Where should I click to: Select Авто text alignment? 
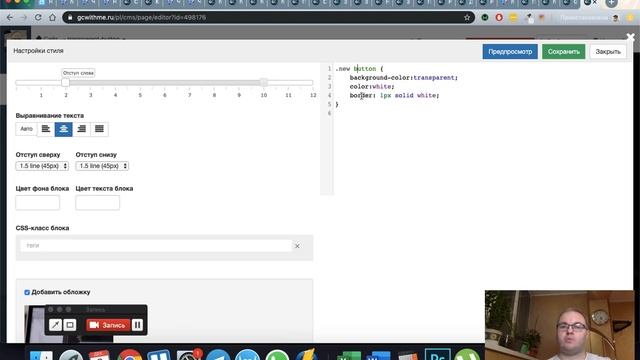(x=26, y=129)
